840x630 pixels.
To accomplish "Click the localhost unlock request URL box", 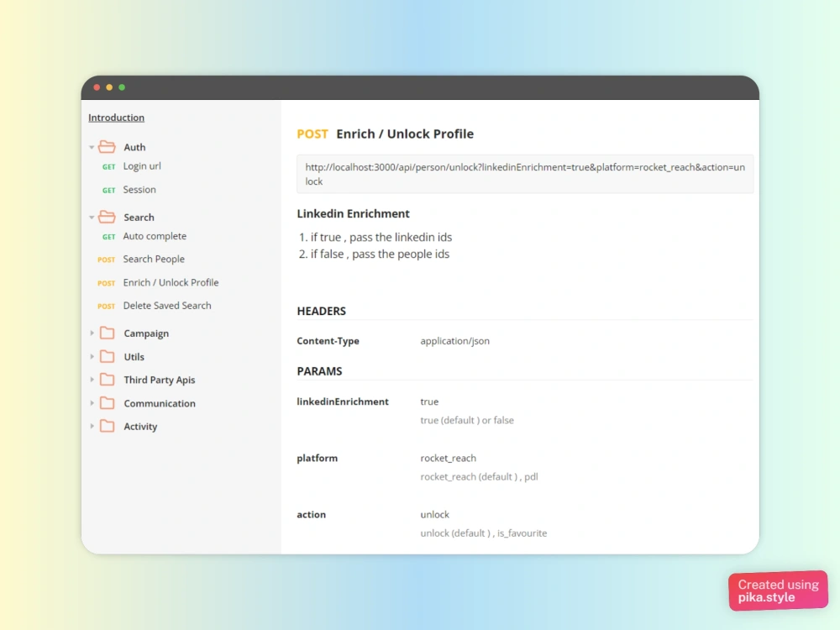I will (x=525, y=174).
